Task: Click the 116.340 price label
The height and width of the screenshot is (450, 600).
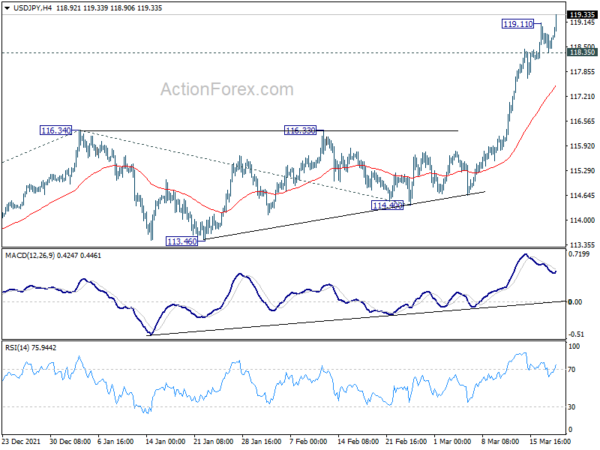Action: click(x=56, y=130)
